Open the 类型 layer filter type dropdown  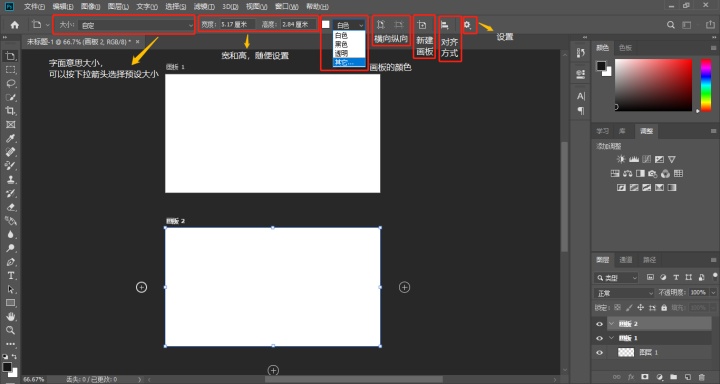click(x=616, y=277)
